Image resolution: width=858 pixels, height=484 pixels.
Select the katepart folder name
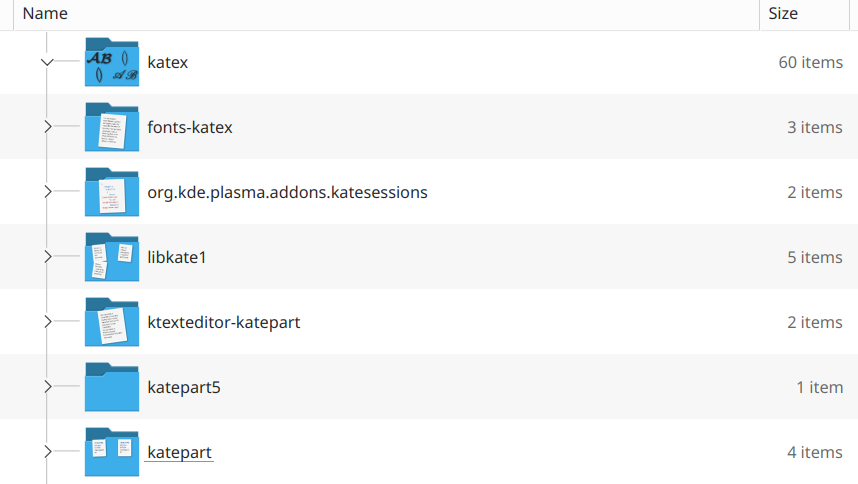coord(179,452)
